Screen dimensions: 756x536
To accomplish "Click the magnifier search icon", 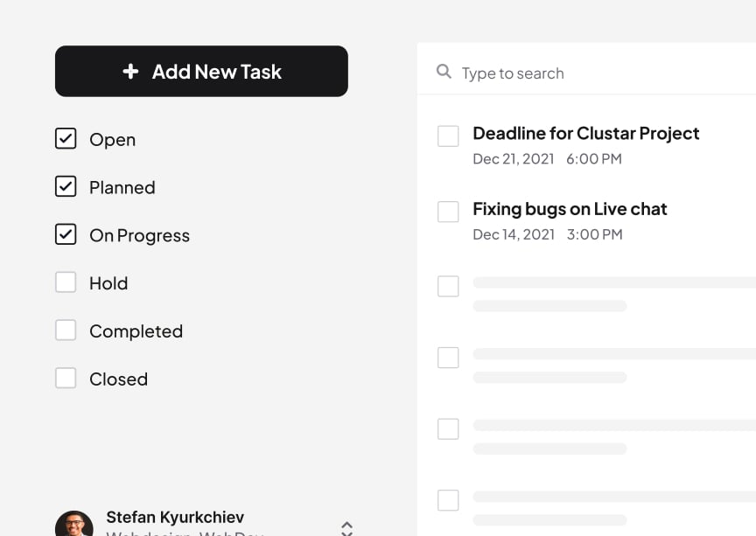I will click(444, 72).
